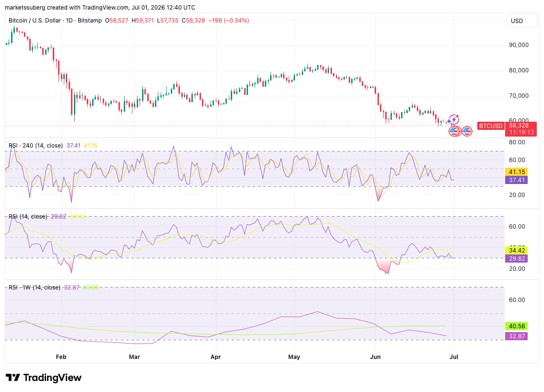The image size is (544, 392).
Task: Click the Jun label on time axis
Action: click(375, 357)
